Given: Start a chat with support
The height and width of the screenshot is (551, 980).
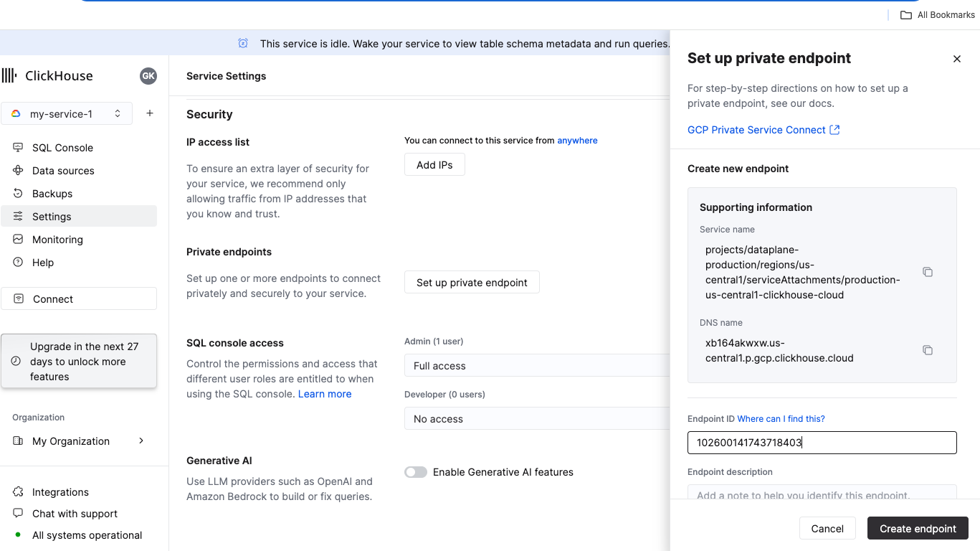Looking at the screenshot, I should pyautogui.click(x=74, y=513).
